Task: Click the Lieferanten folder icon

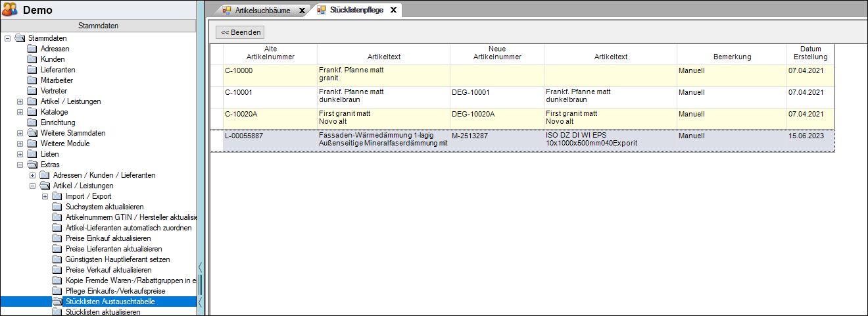Action: pos(32,70)
